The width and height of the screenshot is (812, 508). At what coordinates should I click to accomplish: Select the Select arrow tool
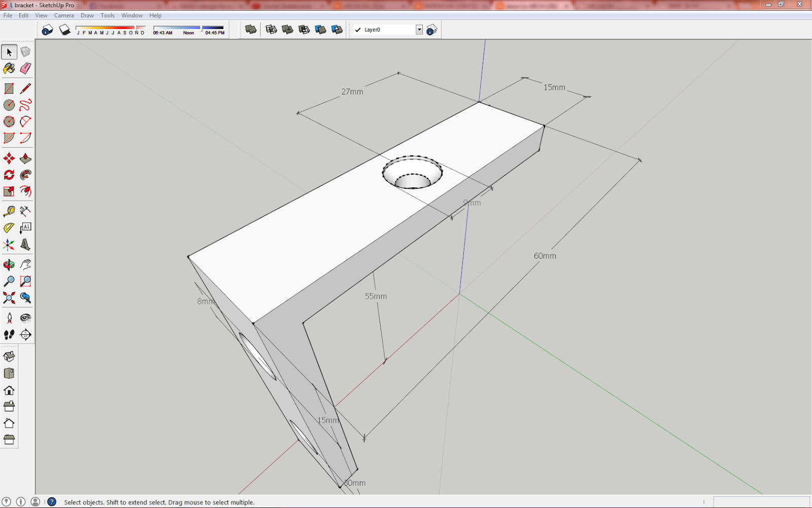(9, 52)
